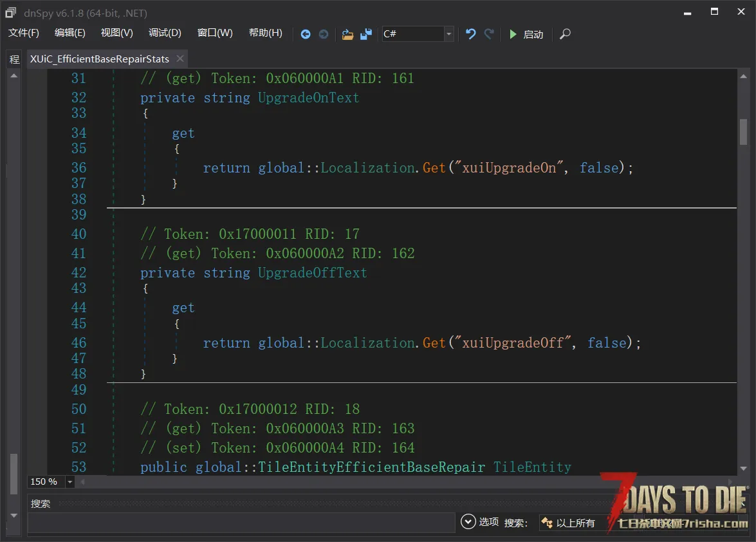The width and height of the screenshot is (756, 542).
Task: Click the TileEntity property name ending line 53
Action: [x=532, y=467]
